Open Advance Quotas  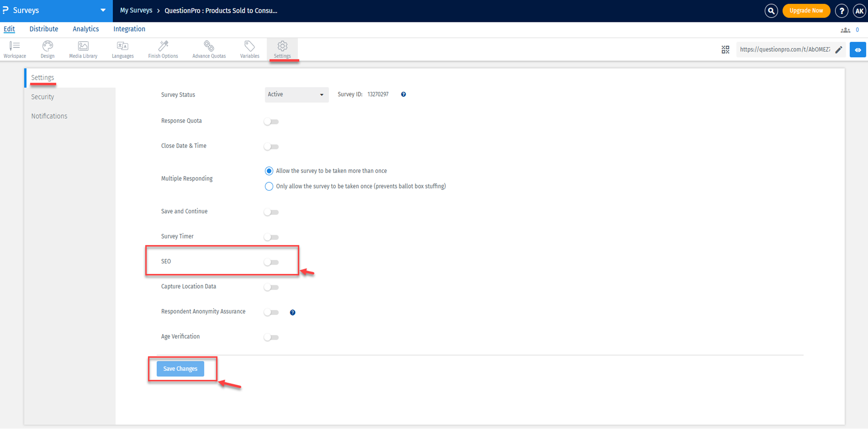[209, 49]
